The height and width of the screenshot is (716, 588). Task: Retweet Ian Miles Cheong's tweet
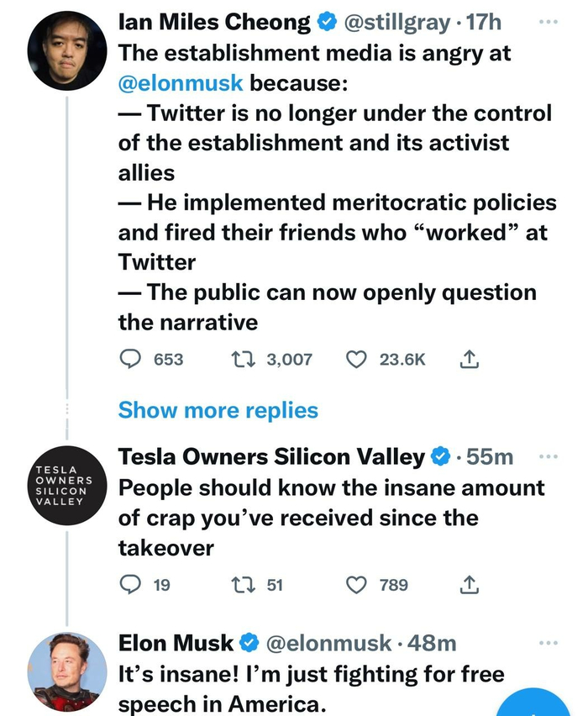243,359
